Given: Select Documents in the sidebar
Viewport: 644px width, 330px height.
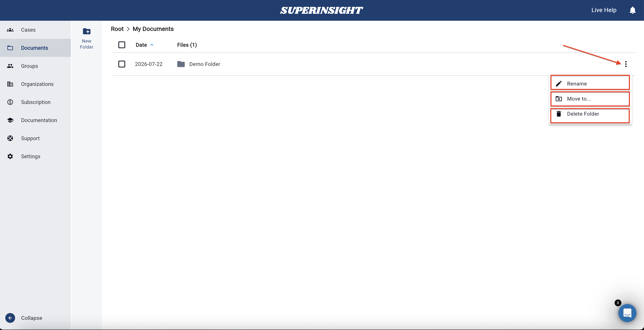Looking at the screenshot, I should pyautogui.click(x=35, y=48).
